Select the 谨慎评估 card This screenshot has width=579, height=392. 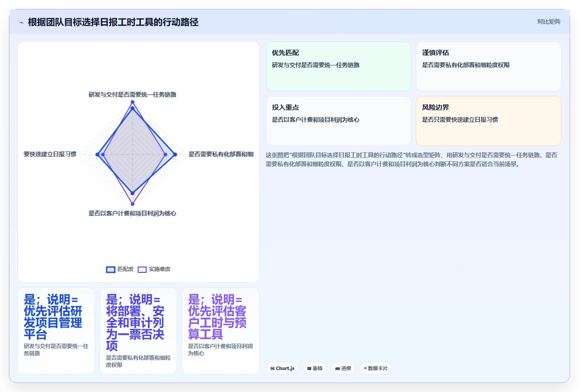coord(488,66)
